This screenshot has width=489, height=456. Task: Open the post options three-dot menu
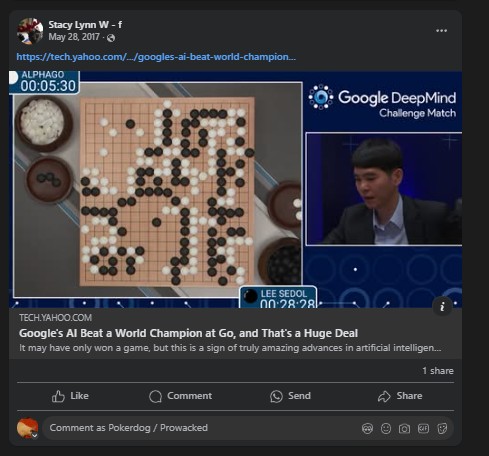[x=441, y=31]
